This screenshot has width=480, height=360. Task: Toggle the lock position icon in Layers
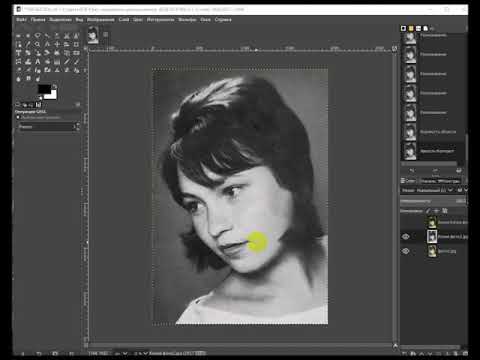(436, 211)
